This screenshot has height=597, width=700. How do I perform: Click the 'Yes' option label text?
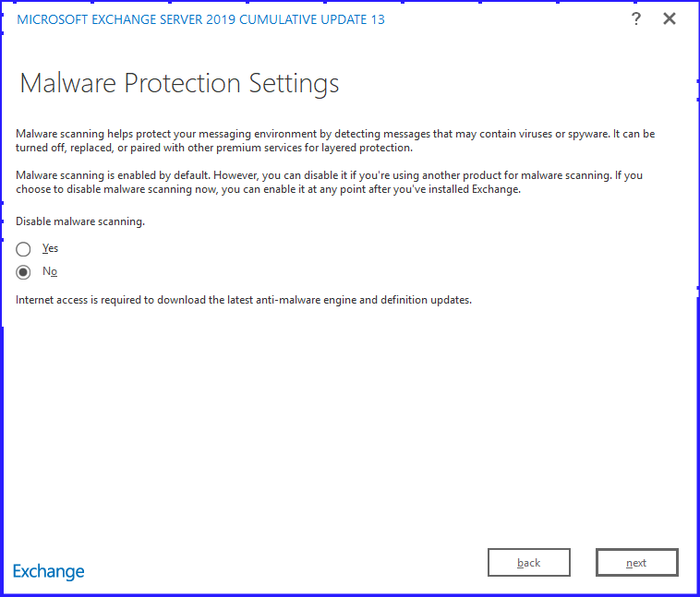(x=50, y=249)
